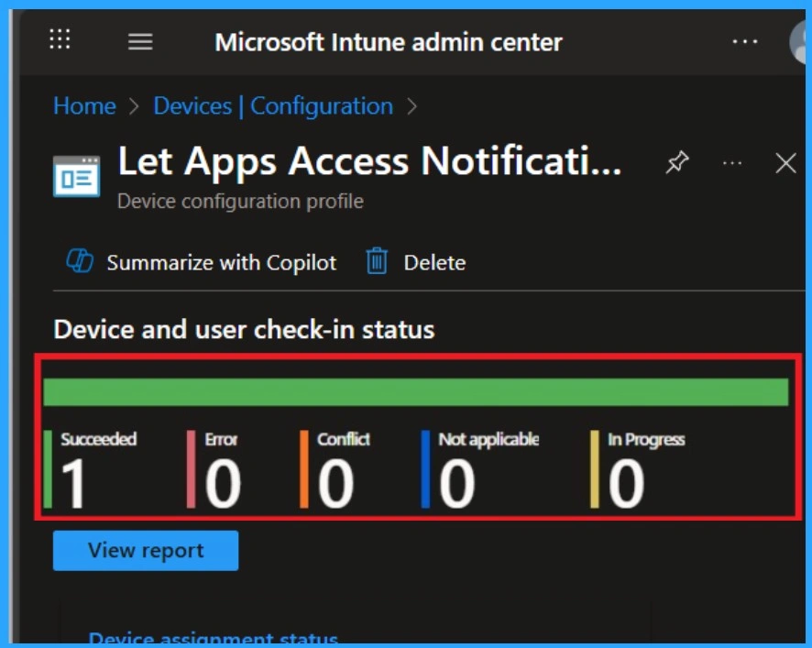Go to Home breadcrumb link
The height and width of the screenshot is (648, 812).
click(84, 106)
